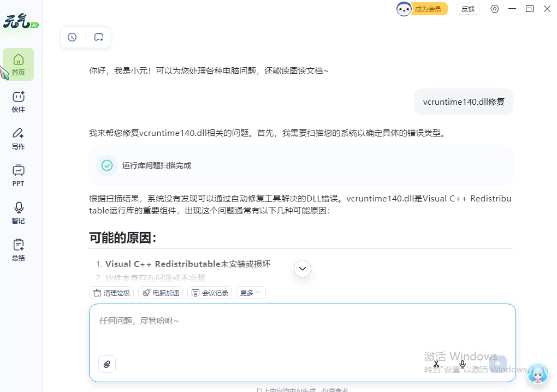Click the 运行库问题扫描完成 status card

301,165
